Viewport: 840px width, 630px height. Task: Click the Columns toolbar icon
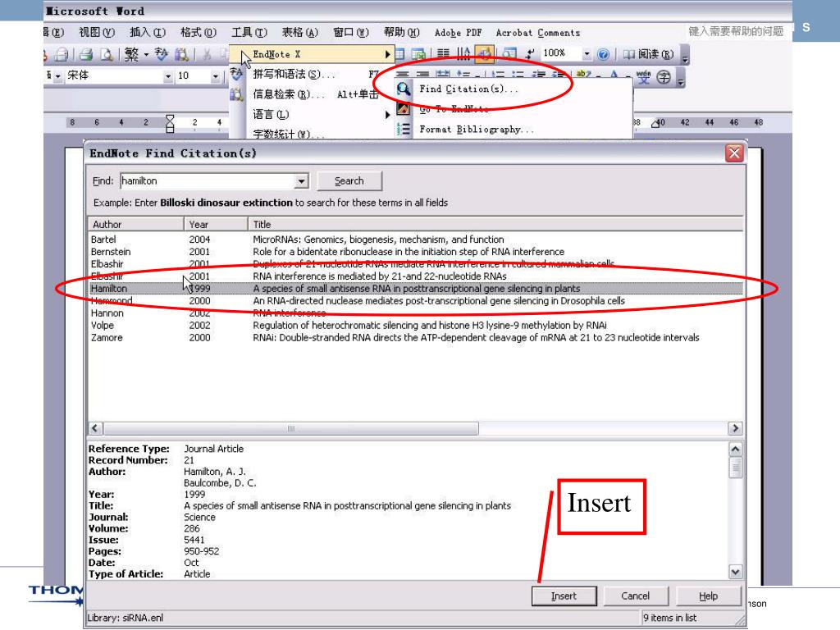[443, 53]
